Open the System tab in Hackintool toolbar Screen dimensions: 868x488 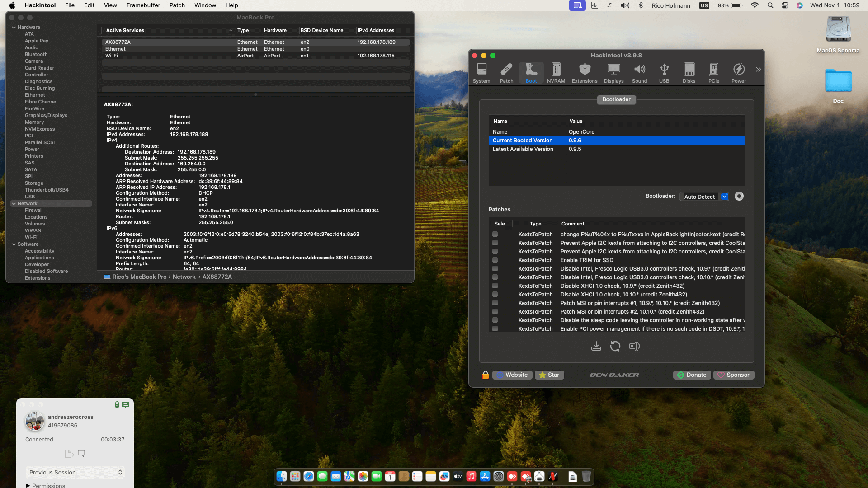pos(481,73)
